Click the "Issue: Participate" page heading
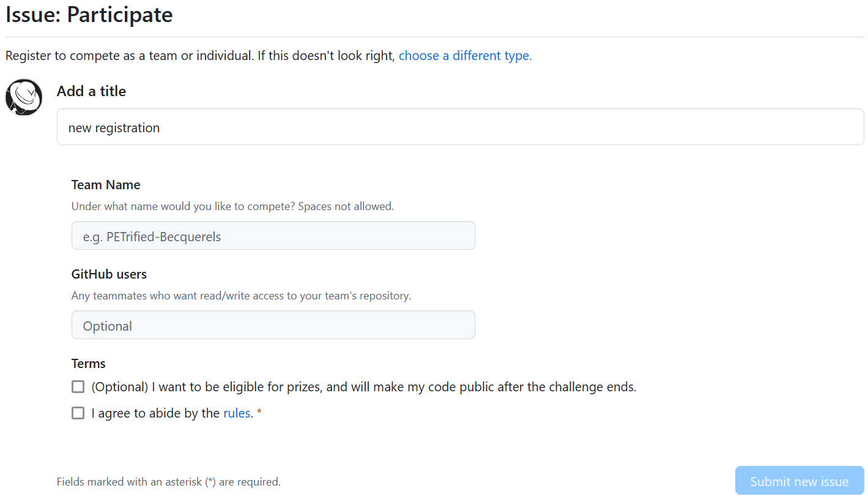This screenshot has height=499, width=868. [x=89, y=15]
